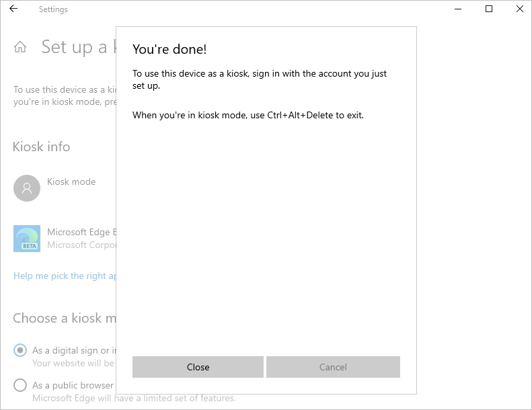Click the Kiosk mode account label

click(71, 181)
